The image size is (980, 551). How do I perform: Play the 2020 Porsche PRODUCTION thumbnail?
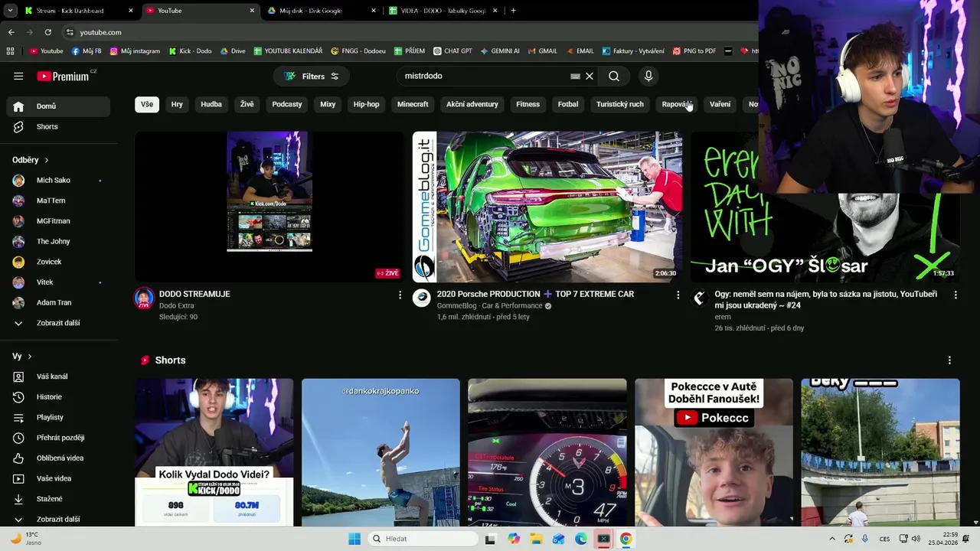click(547, 207)
